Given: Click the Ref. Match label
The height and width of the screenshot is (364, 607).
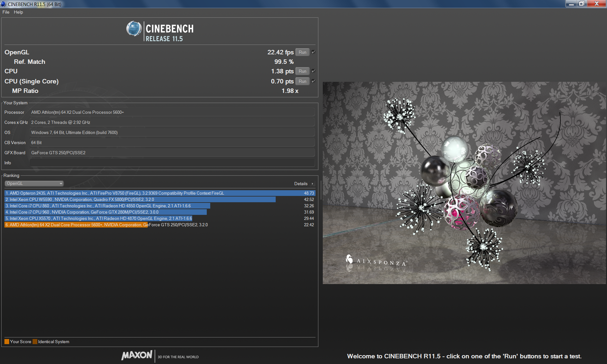Looking at the screenshot, I should (29, 62).
